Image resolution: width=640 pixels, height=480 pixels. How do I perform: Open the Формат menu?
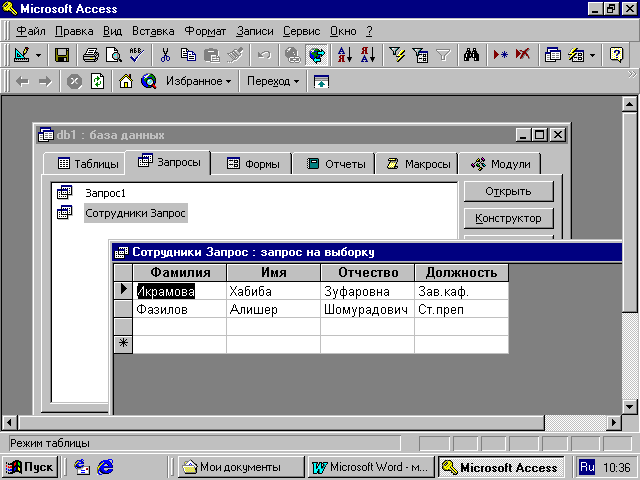coord(205,31)
